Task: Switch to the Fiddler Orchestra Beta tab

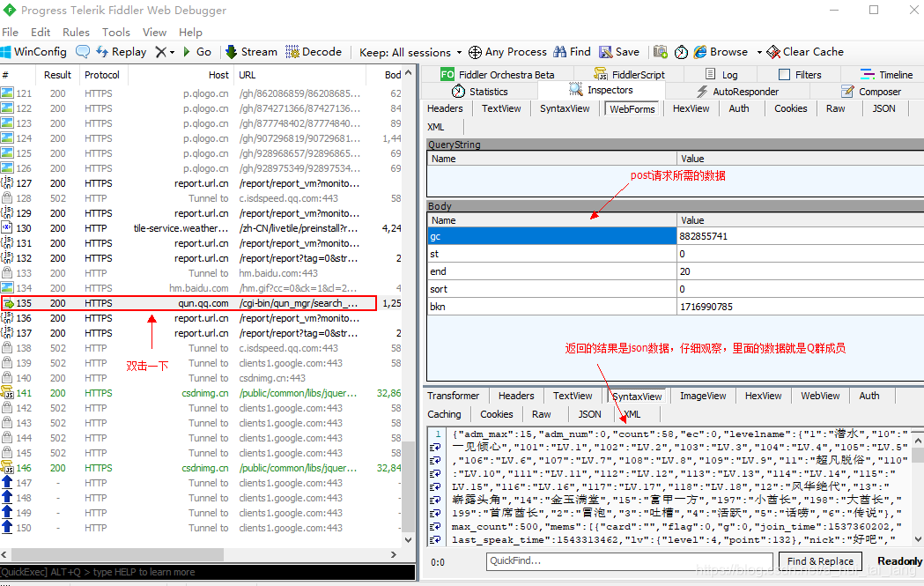Action: tap(498, 74)
